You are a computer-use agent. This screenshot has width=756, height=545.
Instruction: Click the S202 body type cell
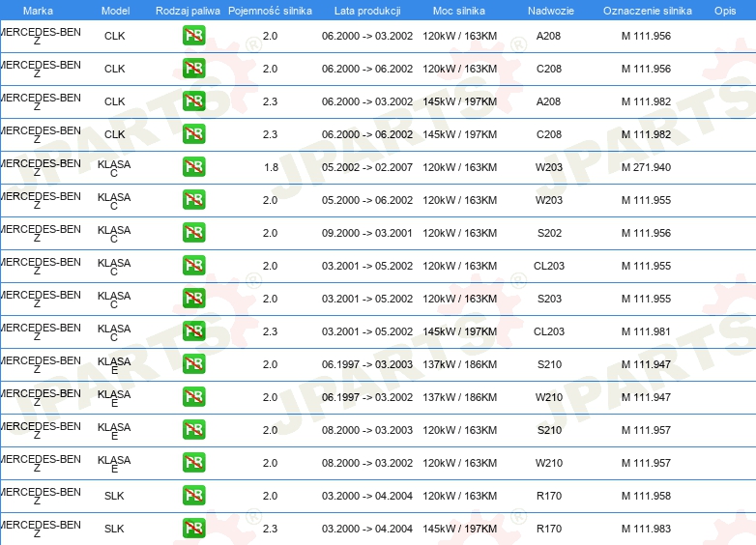click(x=549, y=233)
